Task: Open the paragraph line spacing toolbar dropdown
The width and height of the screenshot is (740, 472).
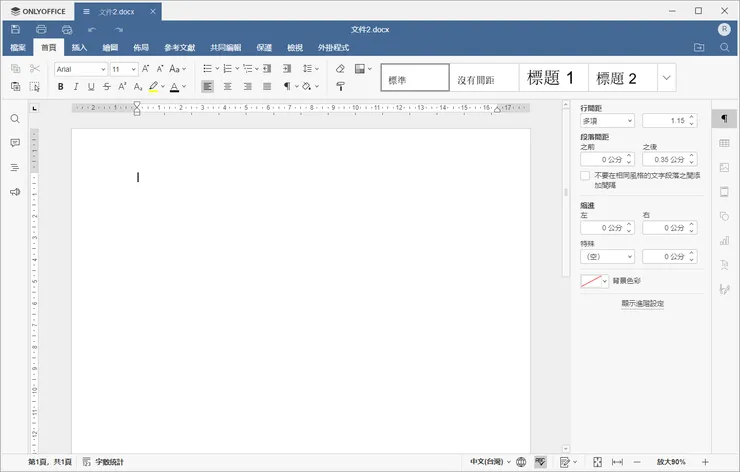Action: (311, 69)
